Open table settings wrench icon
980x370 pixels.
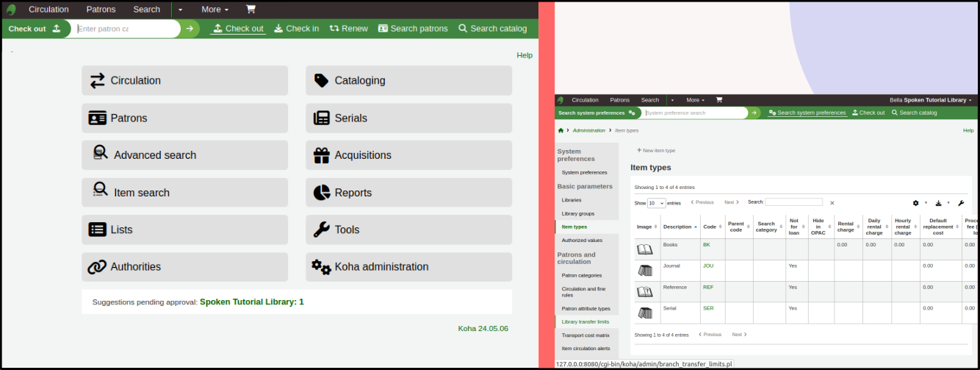(961, 202)
